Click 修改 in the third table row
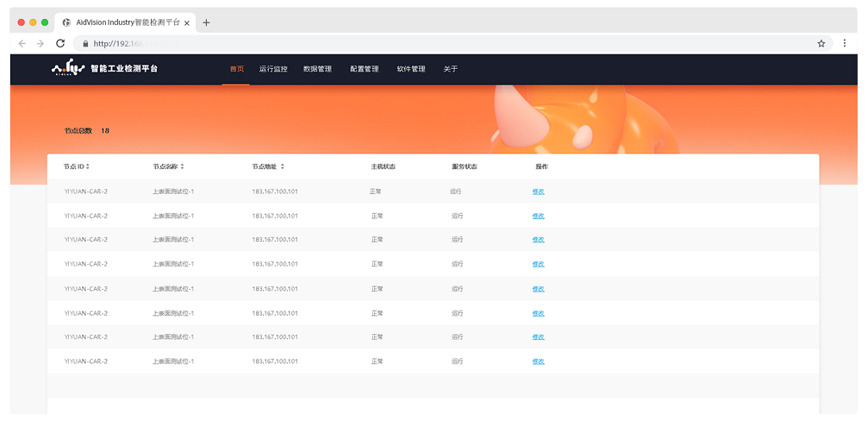The image size is (868, 421). point(538,240)
